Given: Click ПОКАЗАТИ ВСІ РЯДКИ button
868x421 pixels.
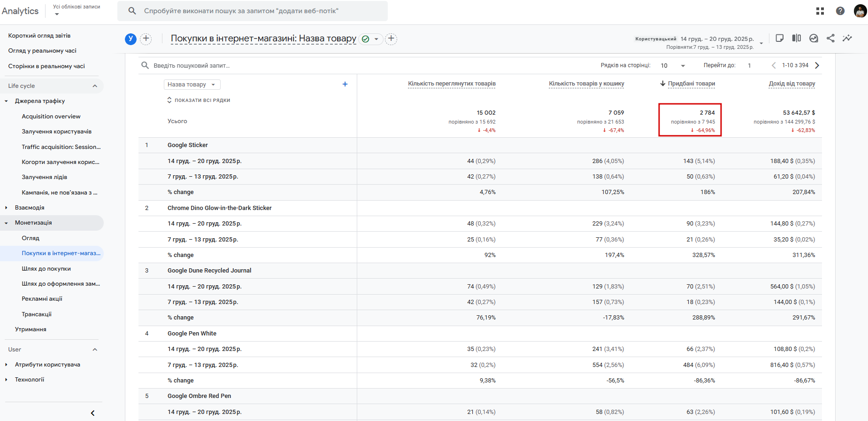Looking at the screenshot, I should tap(199, 100).
